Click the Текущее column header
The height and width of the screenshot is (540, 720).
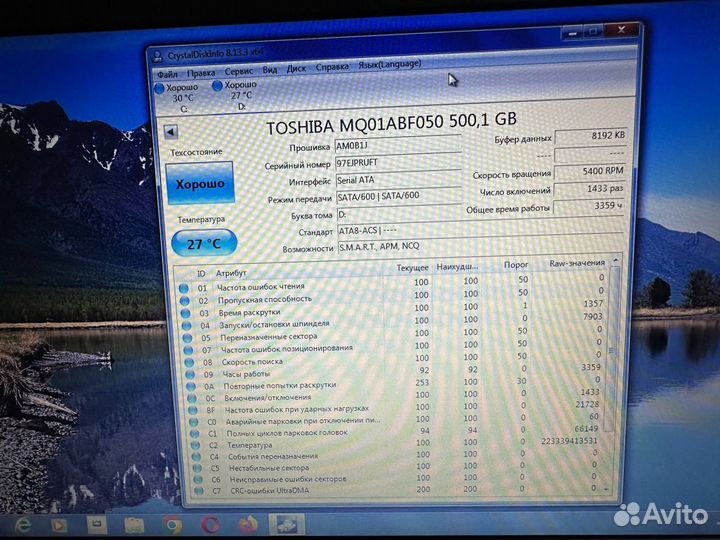412,267
